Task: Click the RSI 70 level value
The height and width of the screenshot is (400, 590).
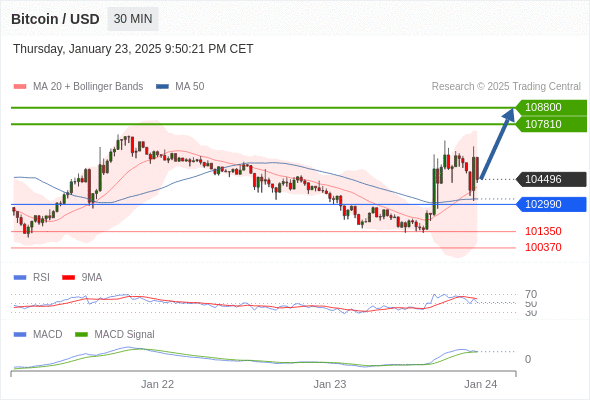Action: 531,294
